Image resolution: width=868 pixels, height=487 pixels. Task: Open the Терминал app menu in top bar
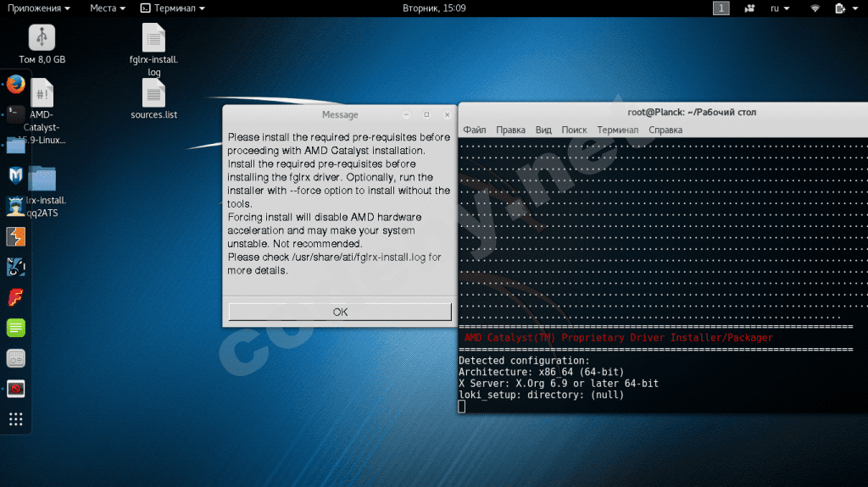tap(173, 8)
